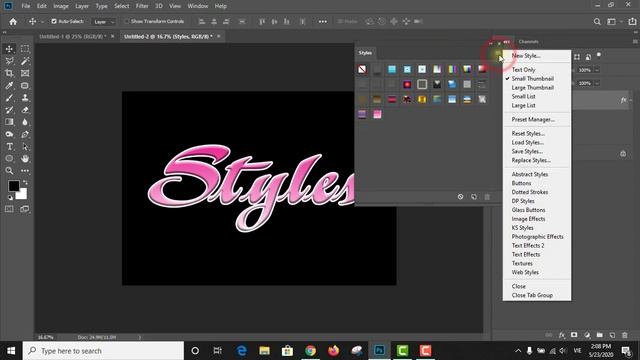Open Preset Manager from menu
The width and height of the screenshot is (640, 360).
click(533, 120)
